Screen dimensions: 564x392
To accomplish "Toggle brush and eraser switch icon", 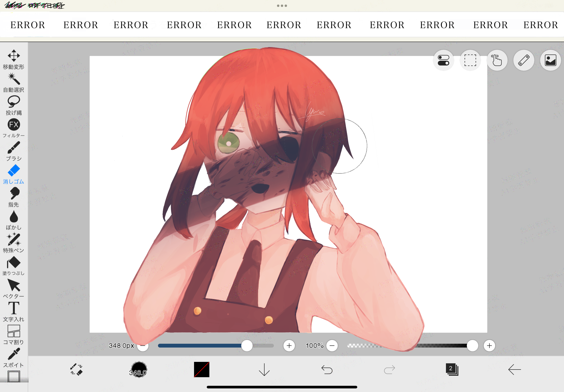I will tap(76, 369).
